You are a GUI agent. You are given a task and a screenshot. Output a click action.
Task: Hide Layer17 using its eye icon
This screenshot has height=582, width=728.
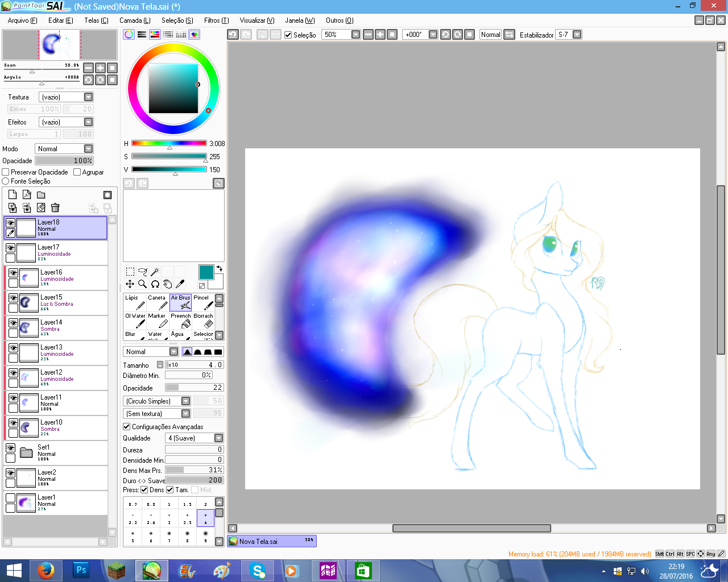tap(10, 248)
